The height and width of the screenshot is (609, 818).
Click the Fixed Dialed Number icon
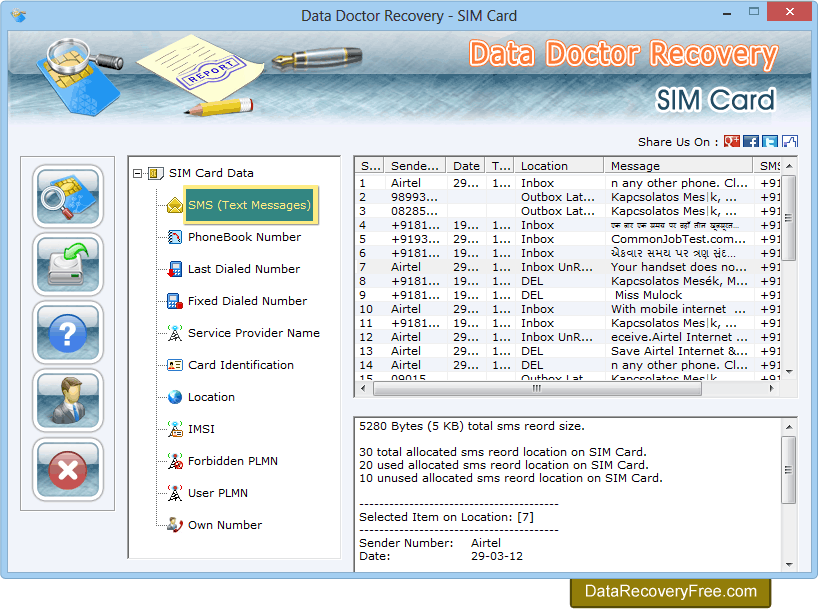pos(175,301)
